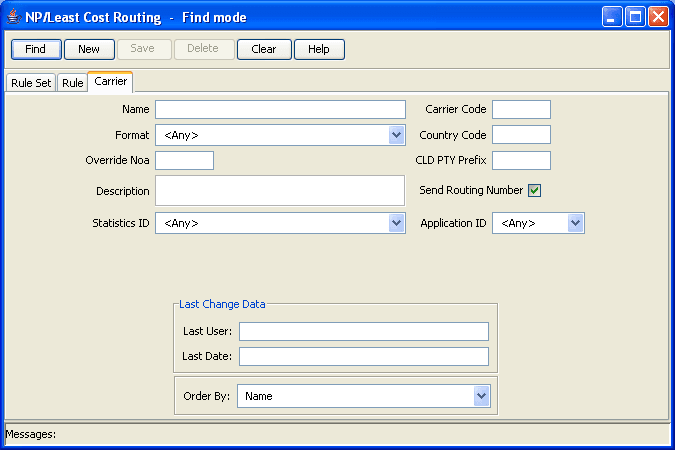This screenshot has height=450, width=675.
Task: Click the New button
Action: click(x=89, y=49)
